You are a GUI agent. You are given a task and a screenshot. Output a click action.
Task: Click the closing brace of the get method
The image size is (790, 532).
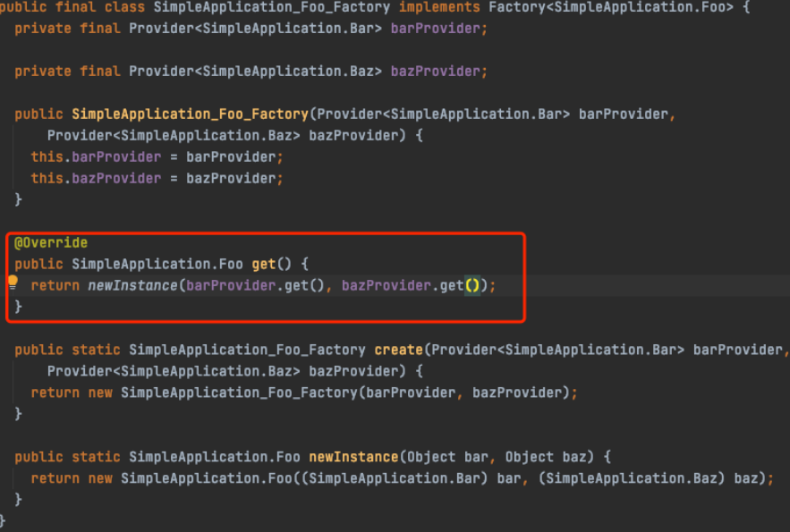click(18, 306)
